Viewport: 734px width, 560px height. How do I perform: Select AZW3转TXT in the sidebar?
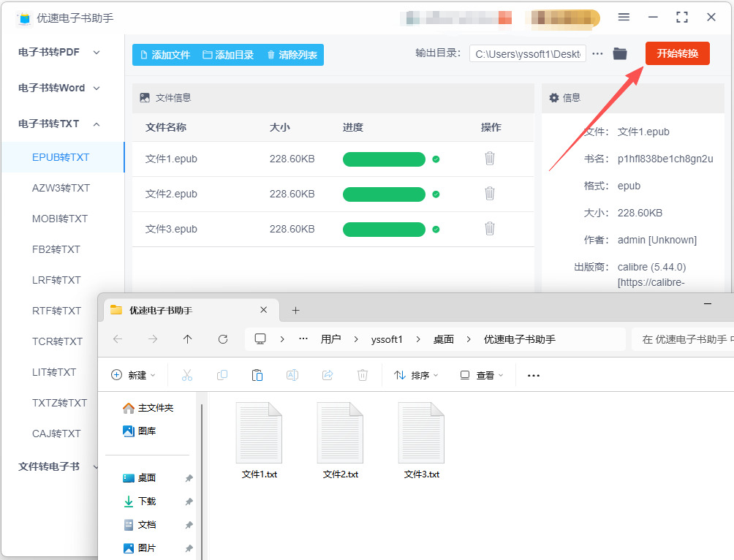pos(61,188)
